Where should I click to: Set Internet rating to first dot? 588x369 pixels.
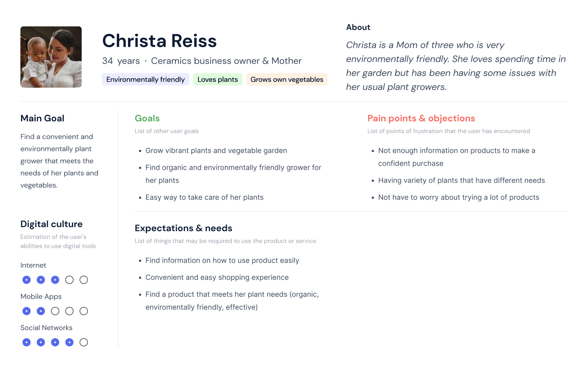pyautogui.click(x=26, y=280)
